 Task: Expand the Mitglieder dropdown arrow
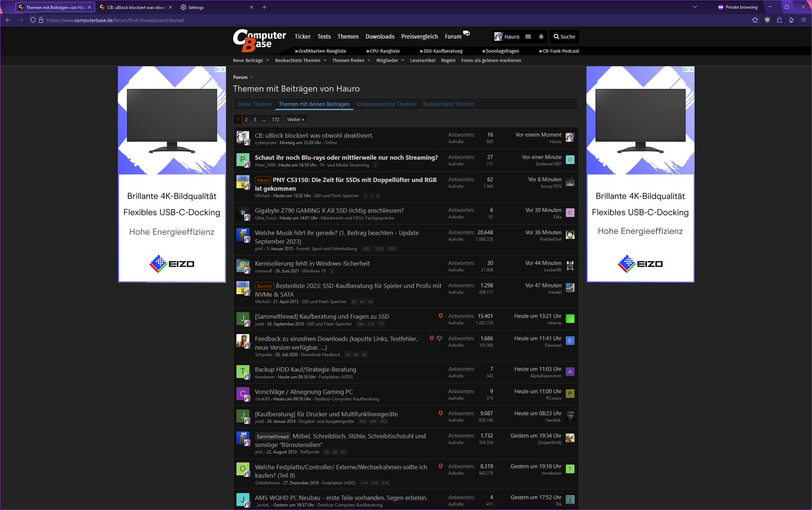[403, 61]
